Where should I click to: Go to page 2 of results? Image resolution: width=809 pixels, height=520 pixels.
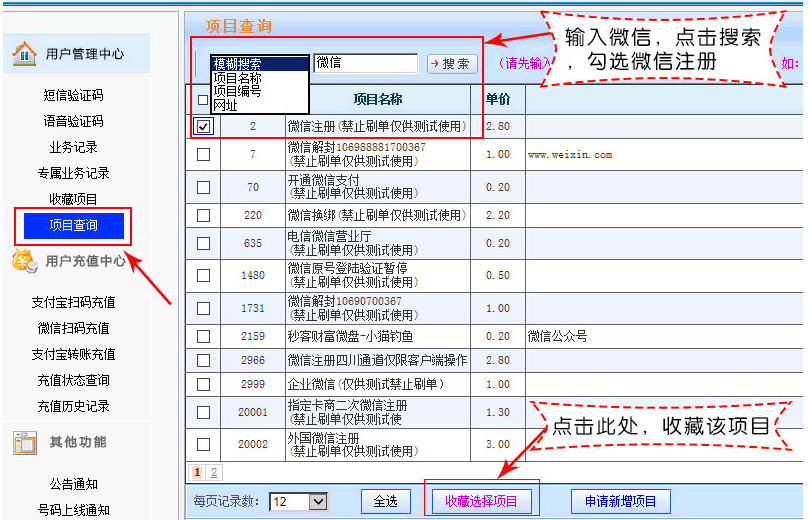[214, 472]
